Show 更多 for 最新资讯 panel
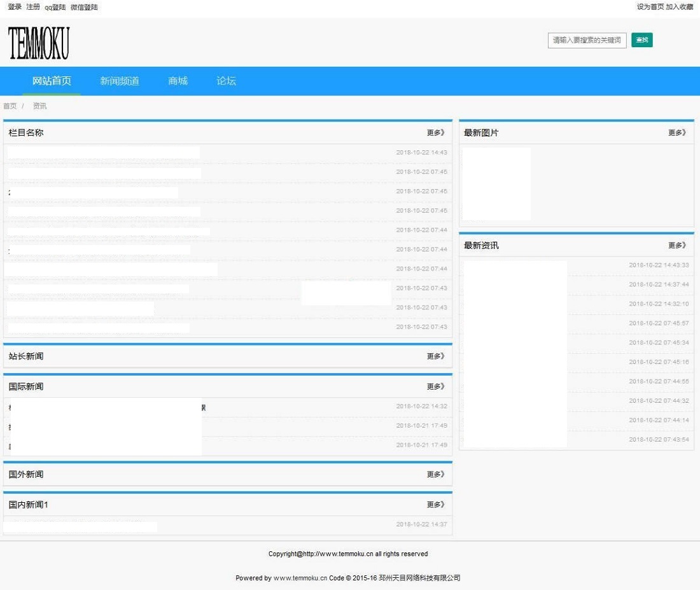Screen dimensions: 700x590 (x=677, y=246)
